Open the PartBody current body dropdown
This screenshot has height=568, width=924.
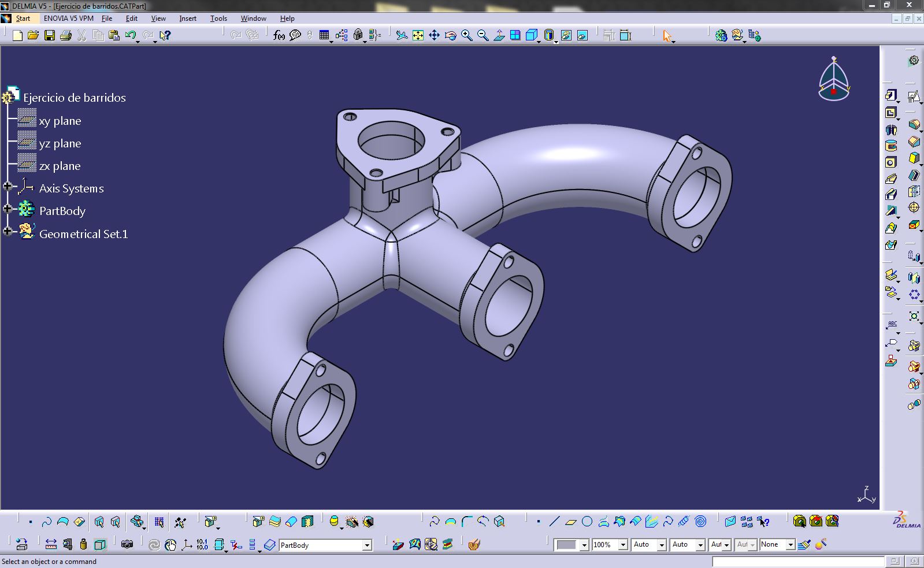[x=366, y=545]
